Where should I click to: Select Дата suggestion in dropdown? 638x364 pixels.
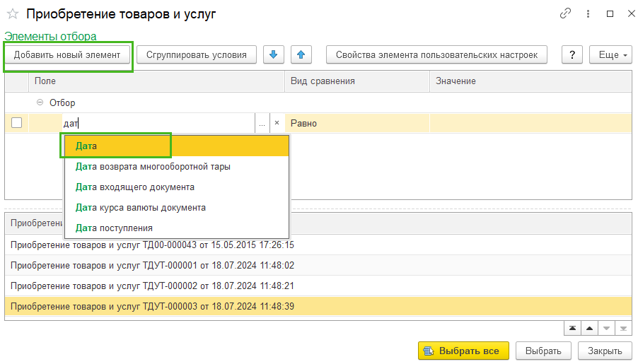click(x=177, y=146)
